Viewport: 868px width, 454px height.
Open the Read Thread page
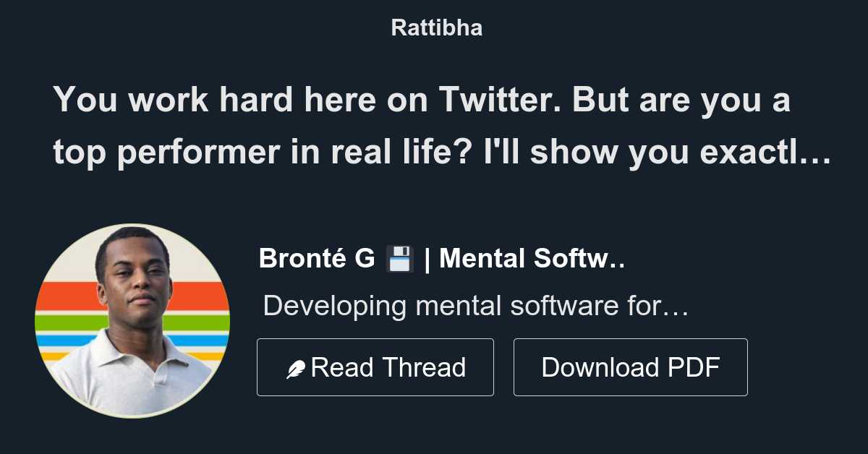375,367
